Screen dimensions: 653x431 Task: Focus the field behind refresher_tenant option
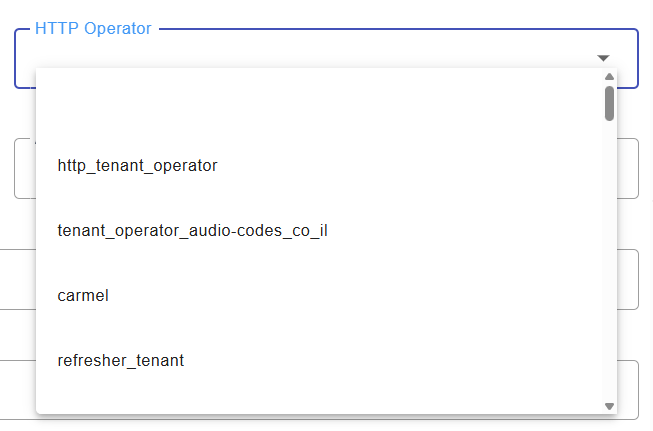[x=627, y=388]
